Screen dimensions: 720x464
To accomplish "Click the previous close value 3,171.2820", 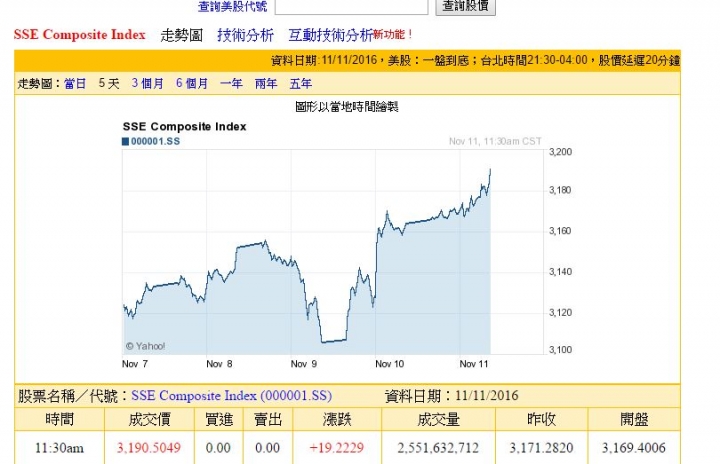I will (541, 447).
